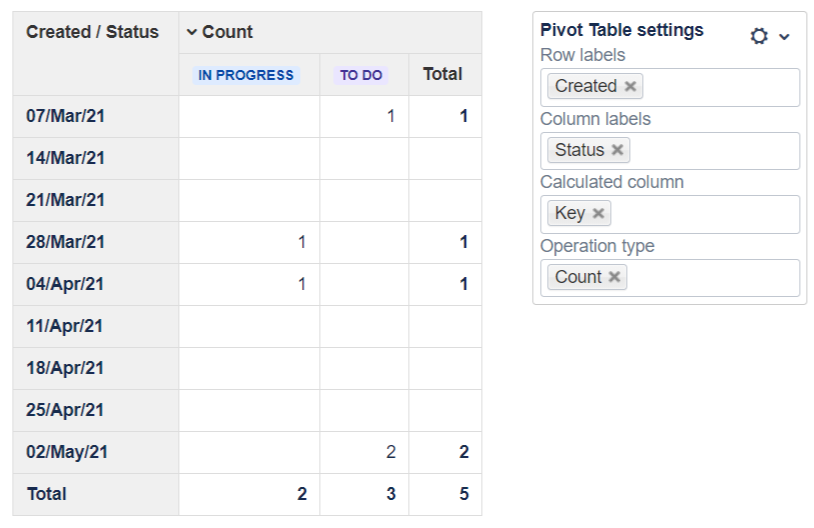Select the 07/Mar/21 row label
814x528 pixels.
pos(65,116)
